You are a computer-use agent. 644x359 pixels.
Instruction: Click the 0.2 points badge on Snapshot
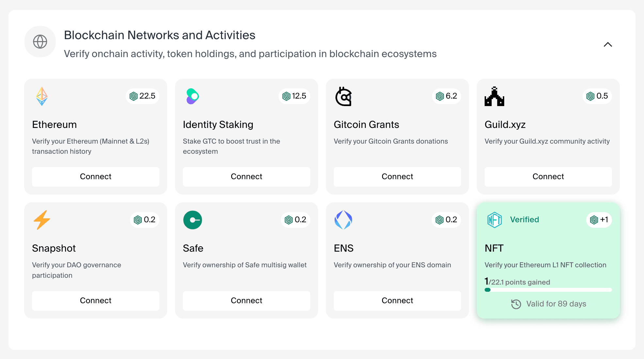[145, 220]
